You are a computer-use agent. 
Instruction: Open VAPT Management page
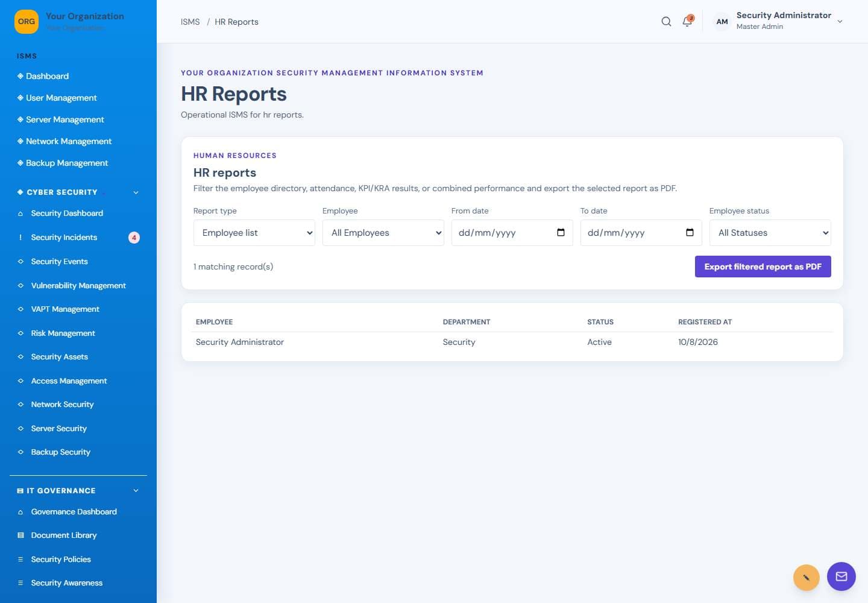point(65,309)
